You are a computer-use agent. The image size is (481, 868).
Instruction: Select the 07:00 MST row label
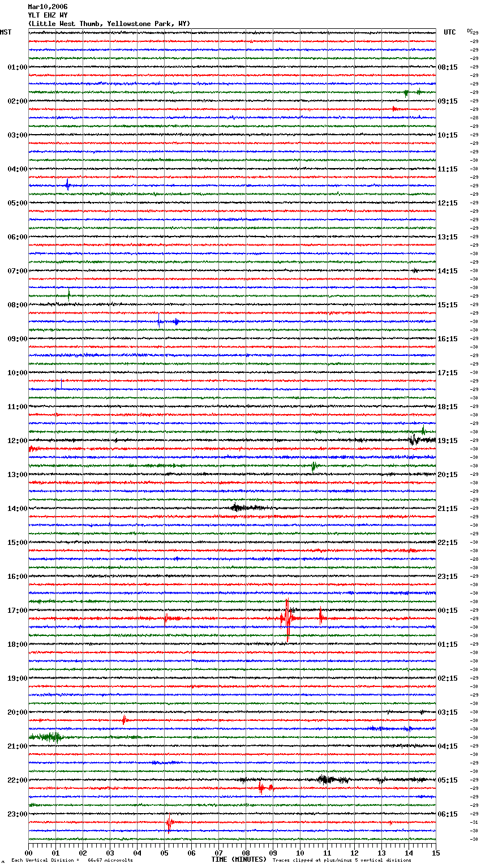18,271
